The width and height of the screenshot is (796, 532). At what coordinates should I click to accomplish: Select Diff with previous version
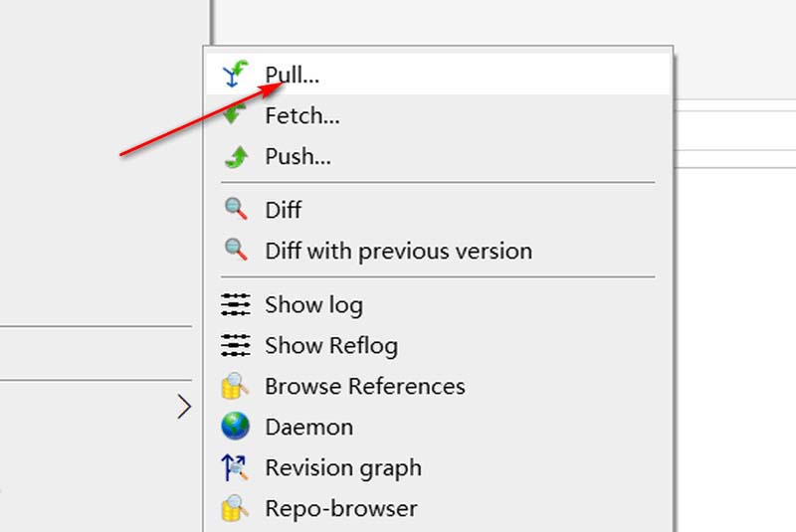point(398,251)
